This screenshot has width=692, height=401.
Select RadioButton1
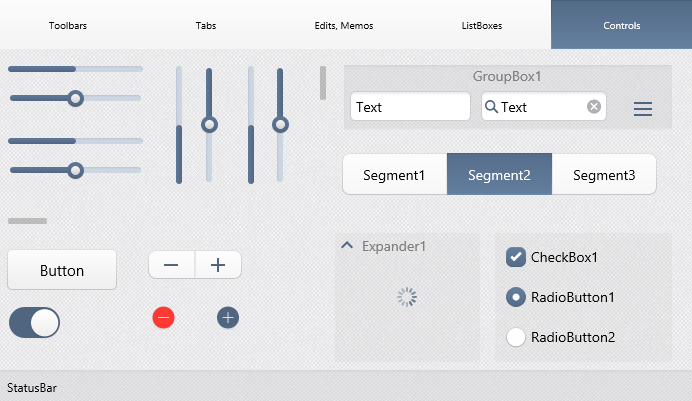(x=515, y=297)
